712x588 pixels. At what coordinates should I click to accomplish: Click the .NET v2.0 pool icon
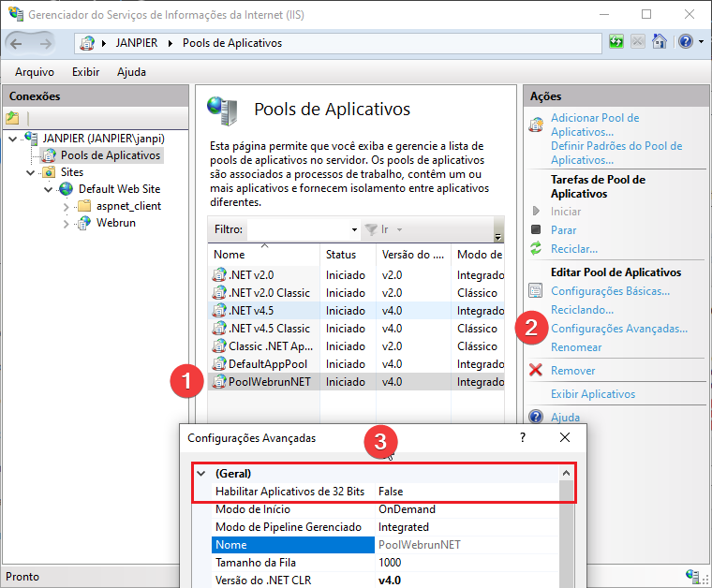click(x=219, y=274)
